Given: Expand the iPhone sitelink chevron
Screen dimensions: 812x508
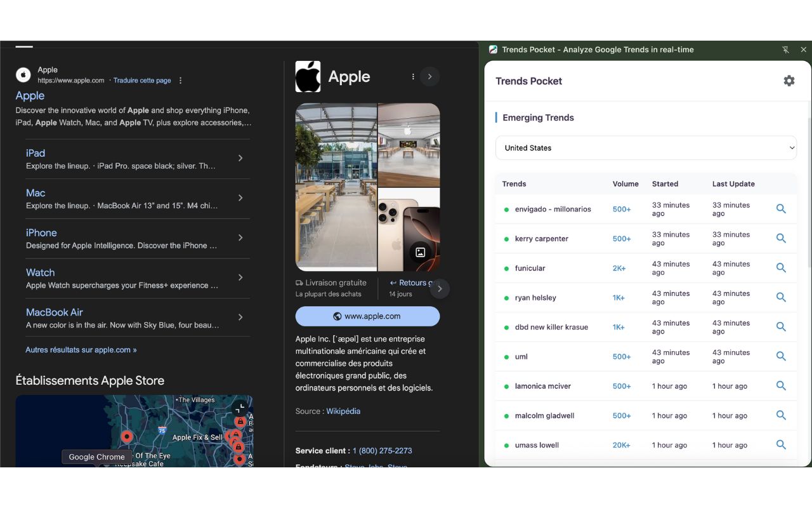Looking at the screenshot, I should (x=240, y=237).
